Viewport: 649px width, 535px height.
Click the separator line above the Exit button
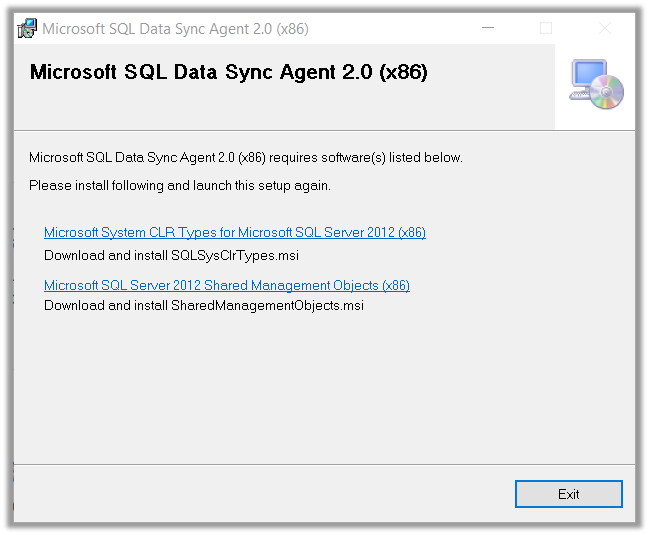click(x=320, y=464)
